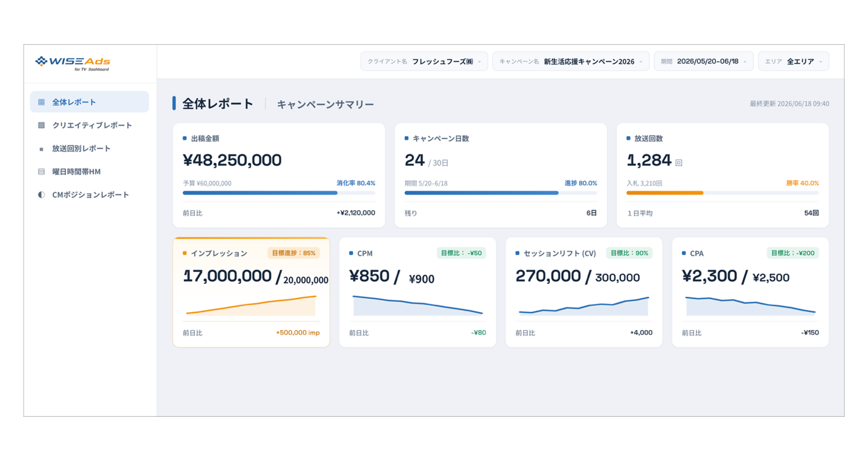The image size is (868, 462).
Task: Open the キャンペーン名 dropdown
Action: tap(570, 61)
